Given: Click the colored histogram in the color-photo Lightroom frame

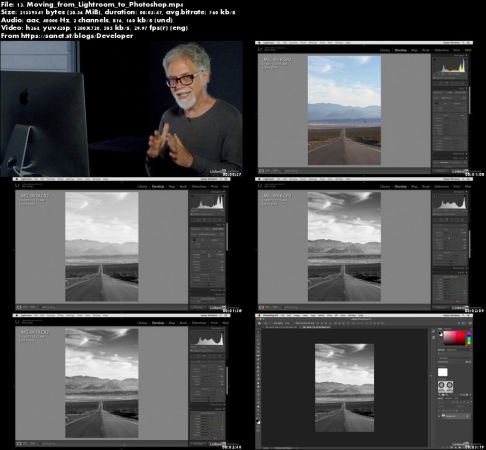Looking at the screenshot, I should (x=450, y=65).
